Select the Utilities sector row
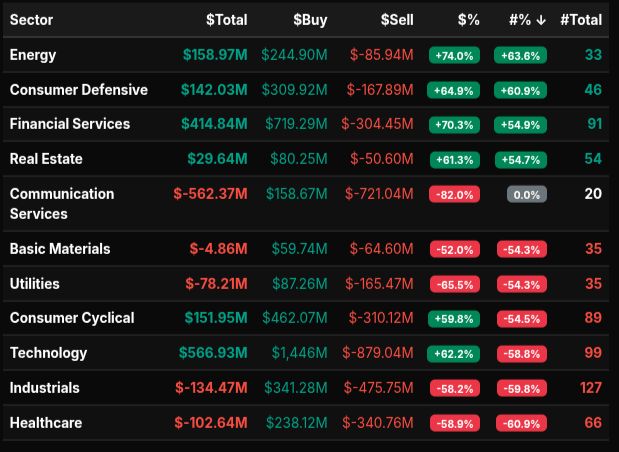This screenshot has width=619, height=452. (35, 284)
